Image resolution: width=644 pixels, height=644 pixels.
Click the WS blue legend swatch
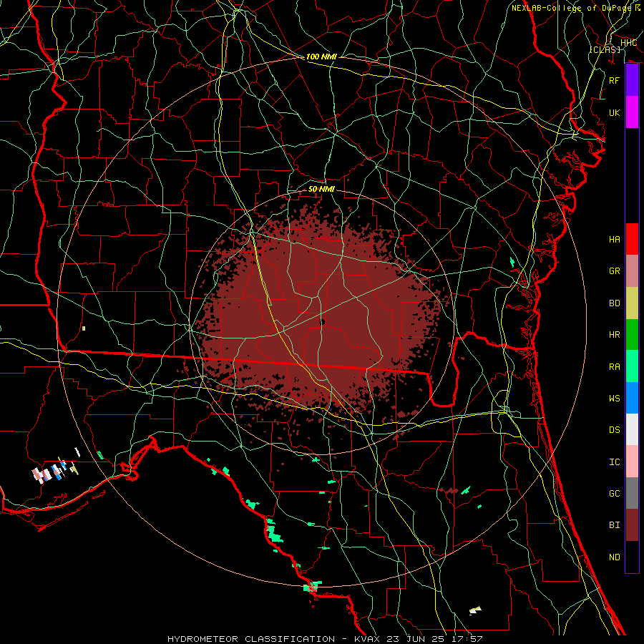point(632,398)
